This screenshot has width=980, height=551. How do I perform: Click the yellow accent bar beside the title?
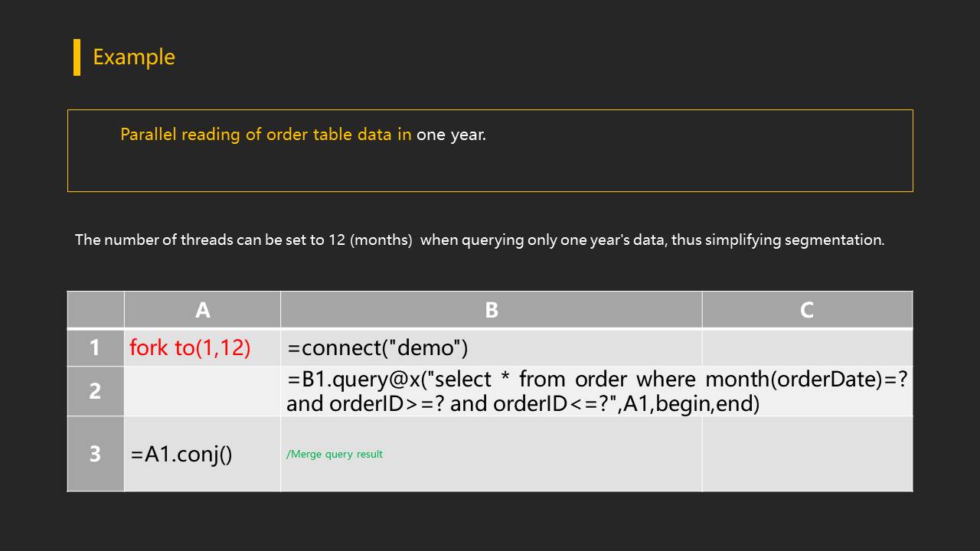click(x=77, y=57)
